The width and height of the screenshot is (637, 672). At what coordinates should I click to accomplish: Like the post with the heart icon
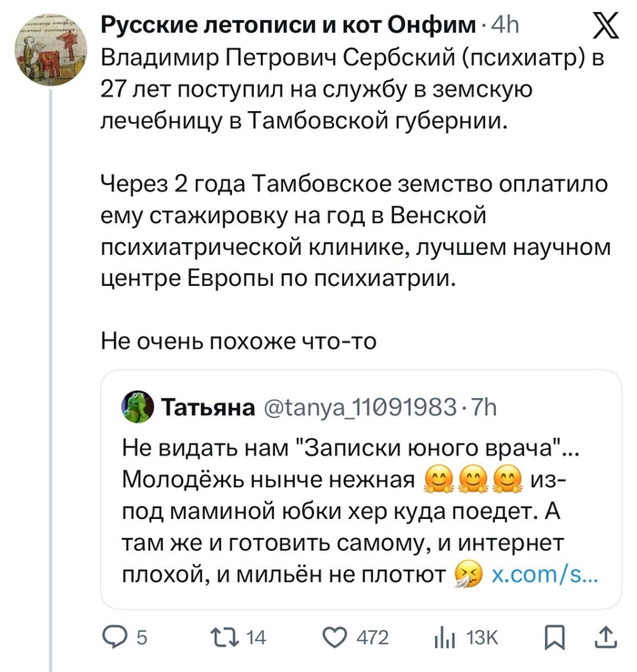(335, 638)
